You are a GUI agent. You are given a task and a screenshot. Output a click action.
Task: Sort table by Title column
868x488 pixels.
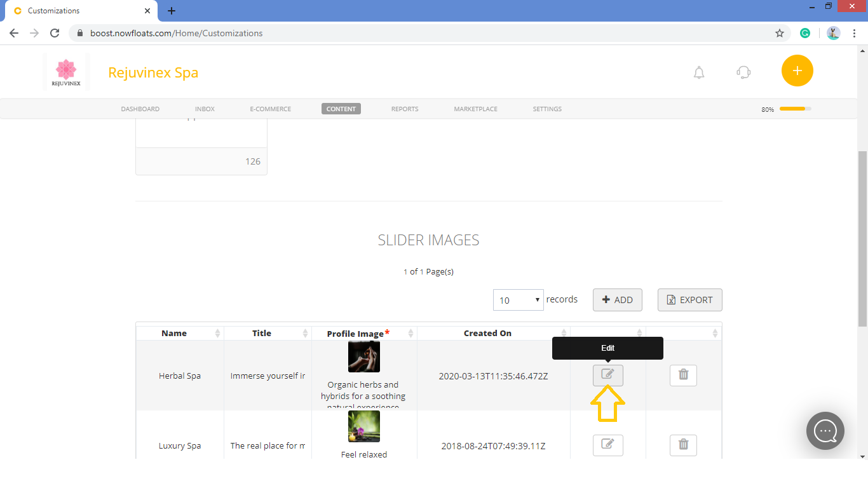click(x=268, y=333)
